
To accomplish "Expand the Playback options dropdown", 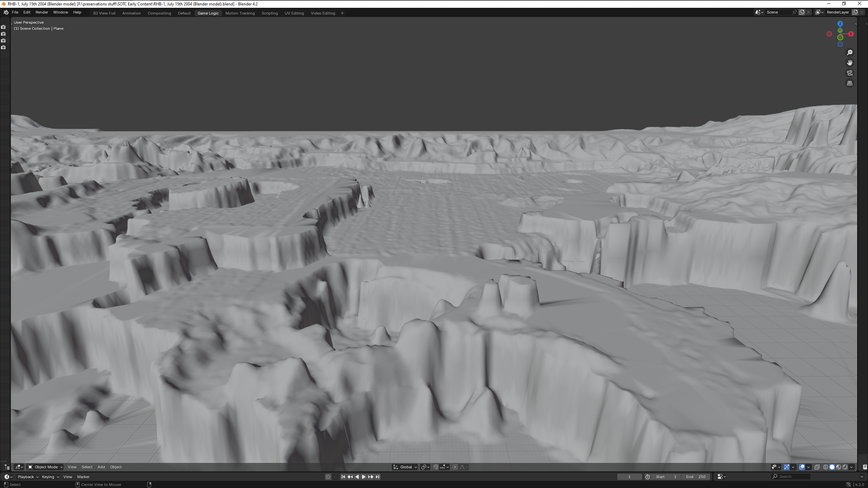I will click(x=28, y=477).
